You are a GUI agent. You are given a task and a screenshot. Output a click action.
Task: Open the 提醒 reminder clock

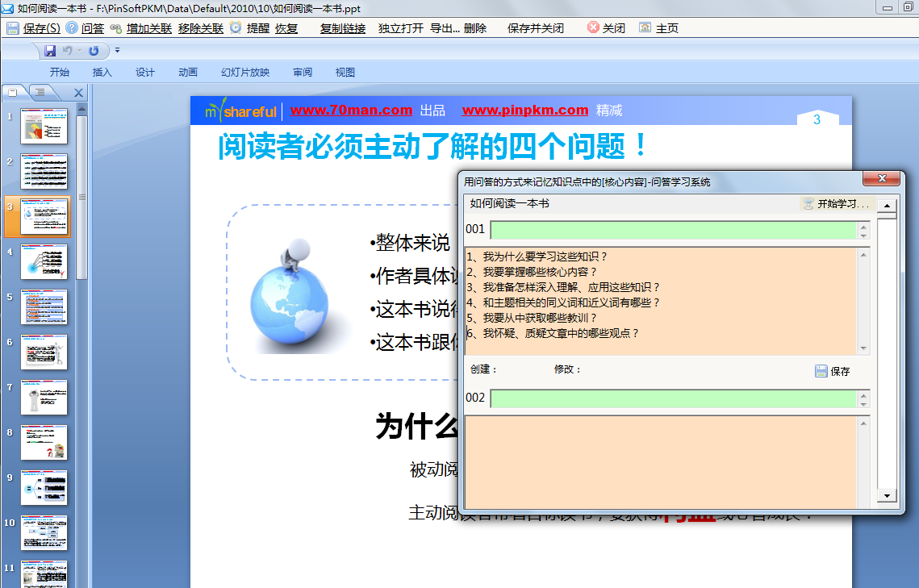click(236, 28)
